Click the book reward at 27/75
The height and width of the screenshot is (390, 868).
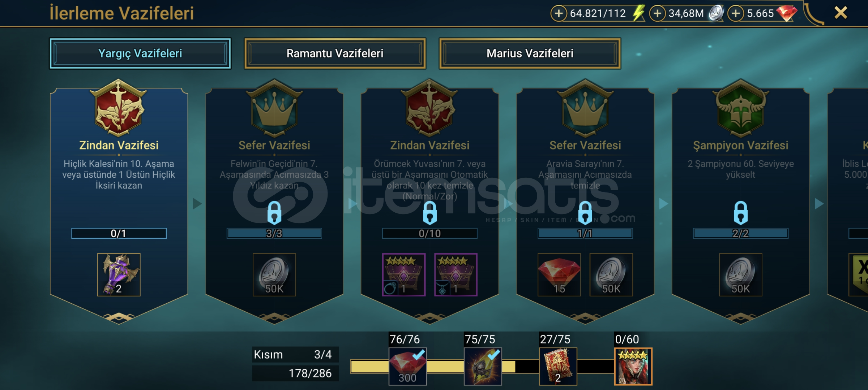tap(558, 366)
